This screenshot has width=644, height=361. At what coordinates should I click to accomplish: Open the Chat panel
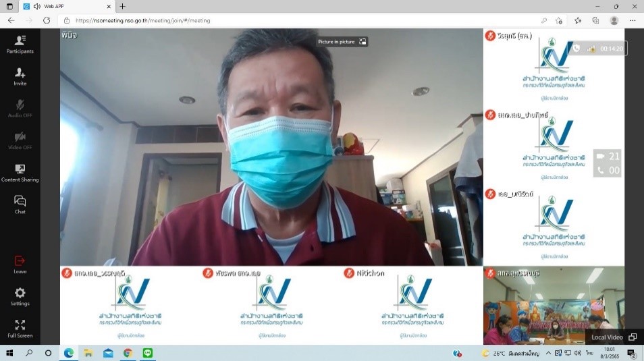coord(20,204)
